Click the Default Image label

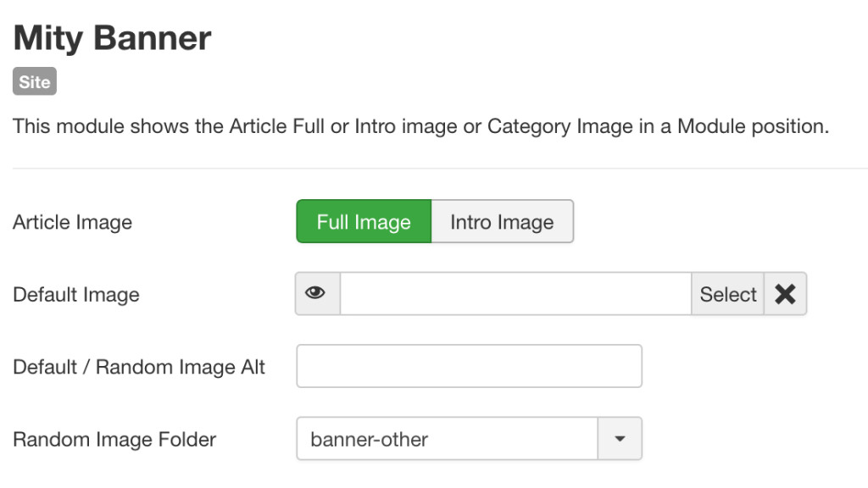(76, 295)
